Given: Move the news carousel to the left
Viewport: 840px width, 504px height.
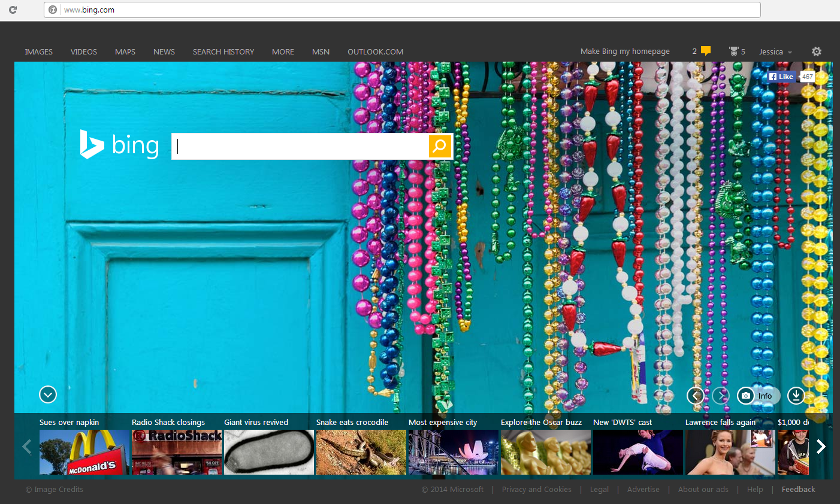Looking at the screenshot, I should pos(27,447).
